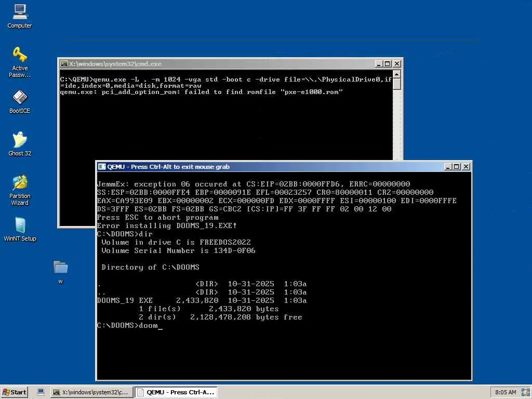
Task: Click the DOOMS_19 EXE file row
Action: pyautogui.click(x=202, y=301)
